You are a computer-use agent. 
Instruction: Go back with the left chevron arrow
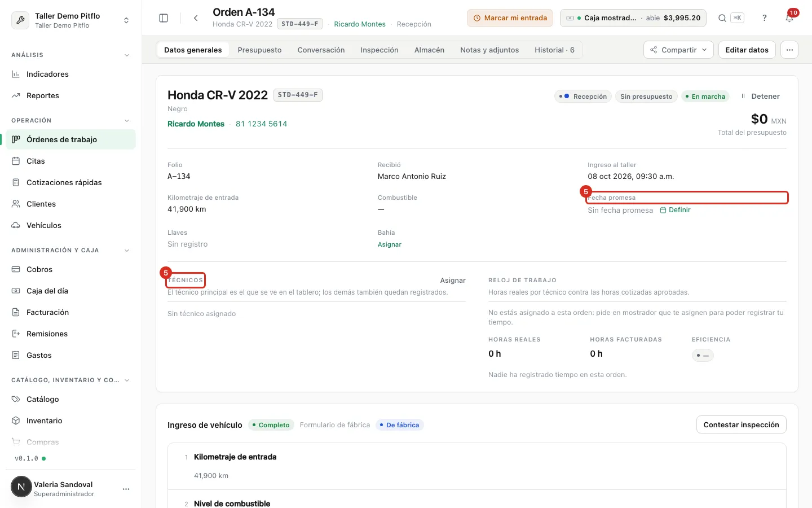point(196,18)
